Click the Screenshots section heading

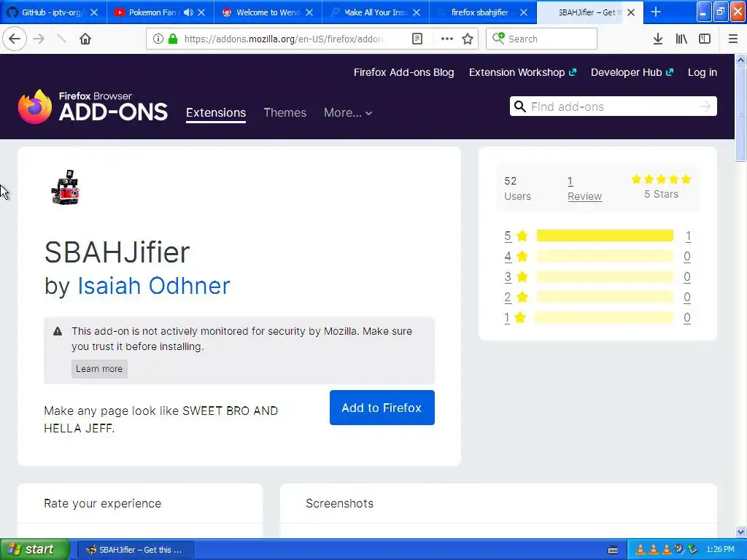pyautogui.click(x=340, y=503)
